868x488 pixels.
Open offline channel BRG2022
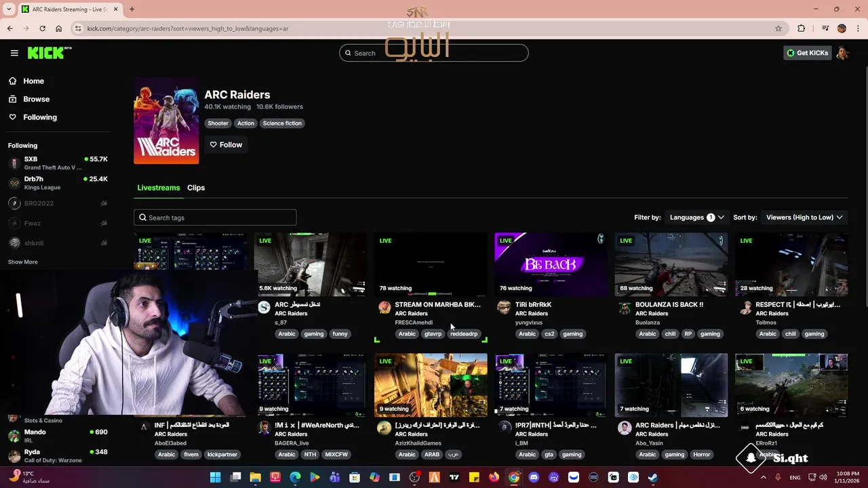point(58,203)
